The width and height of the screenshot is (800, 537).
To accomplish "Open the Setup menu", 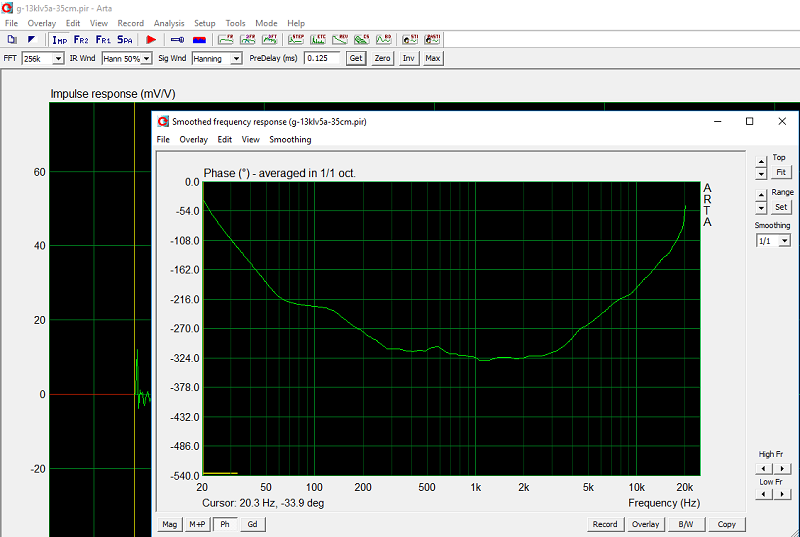I will tap(205, 23).
